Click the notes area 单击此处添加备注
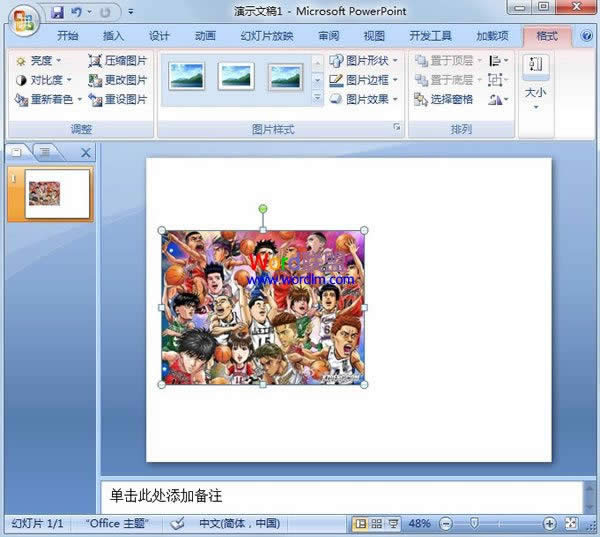This screenshot has height=537, width=600. point(342,496)
